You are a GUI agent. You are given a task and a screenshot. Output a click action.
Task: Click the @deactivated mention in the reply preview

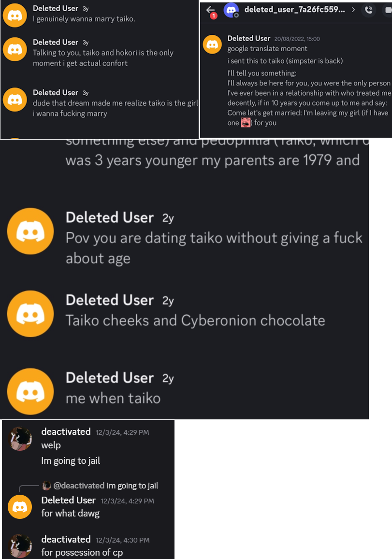(x=79, y=486)
